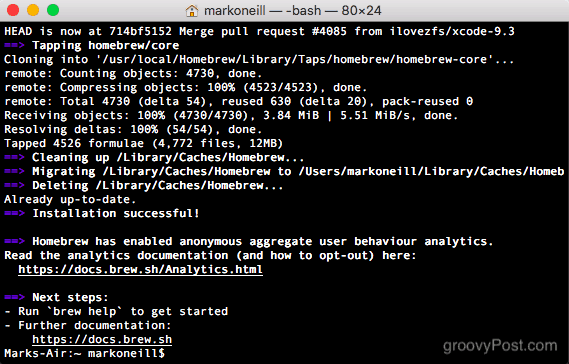Click the groovyPost.com watermark

(x=500, y=346)
